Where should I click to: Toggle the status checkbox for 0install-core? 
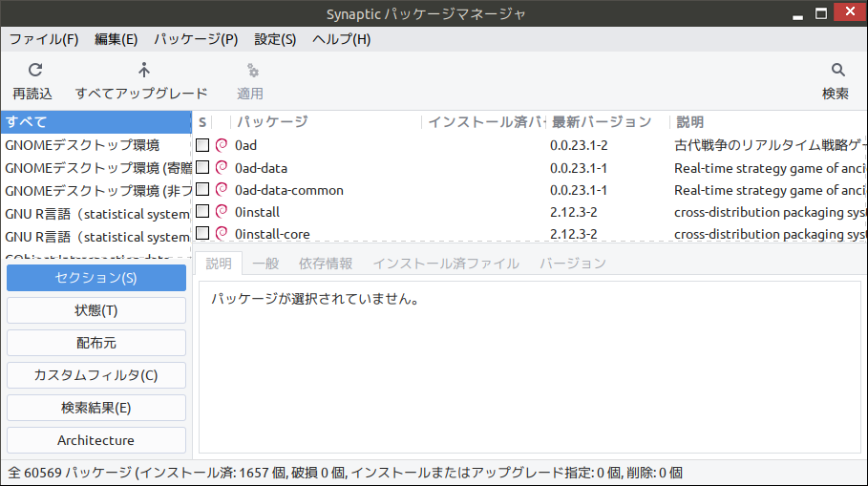click(202, 233)
